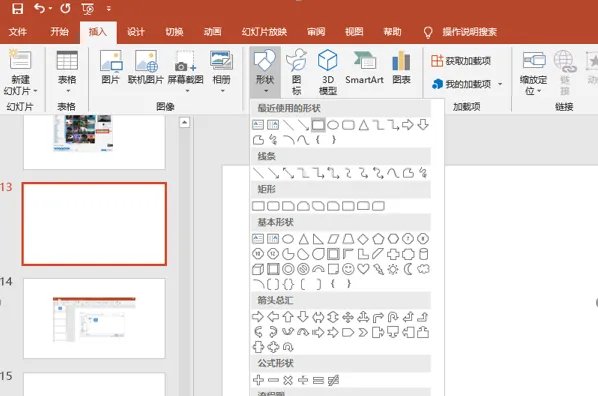The image size is (598, 396).
Task: Switch to the 幻灯片放映 ribbon tab
Action: (x=264, y=32)
